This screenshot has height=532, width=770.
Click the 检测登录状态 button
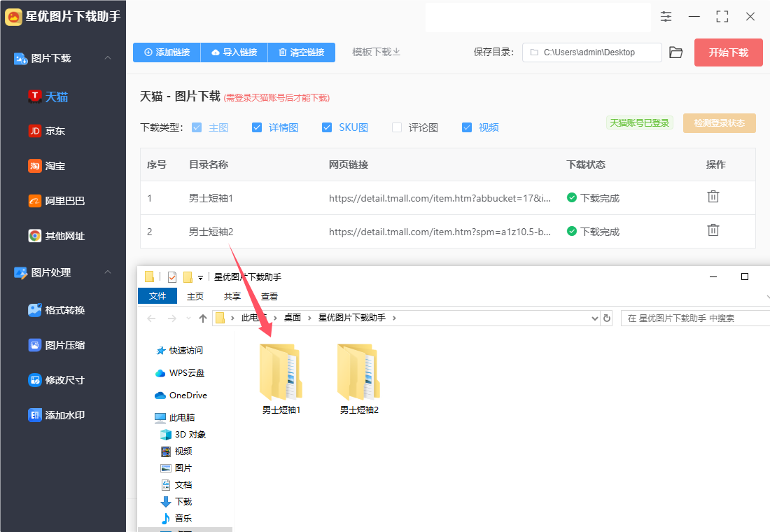719,122
